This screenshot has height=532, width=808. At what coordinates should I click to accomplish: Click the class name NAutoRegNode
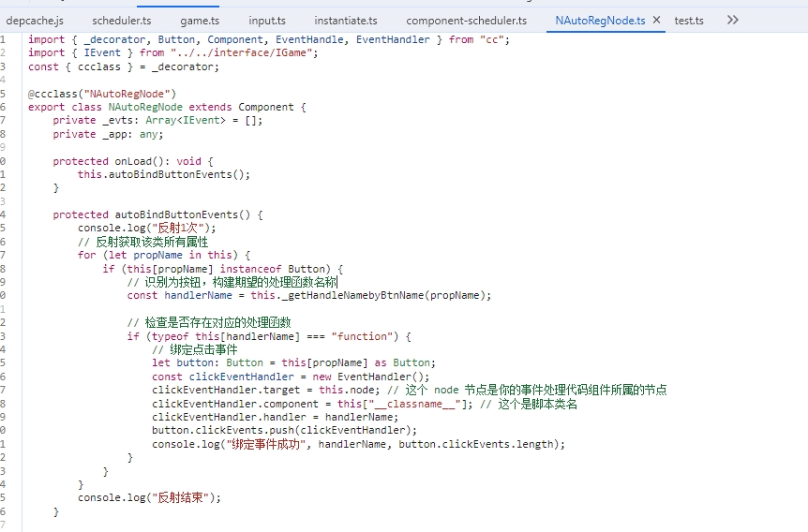(x=145, y=107)
